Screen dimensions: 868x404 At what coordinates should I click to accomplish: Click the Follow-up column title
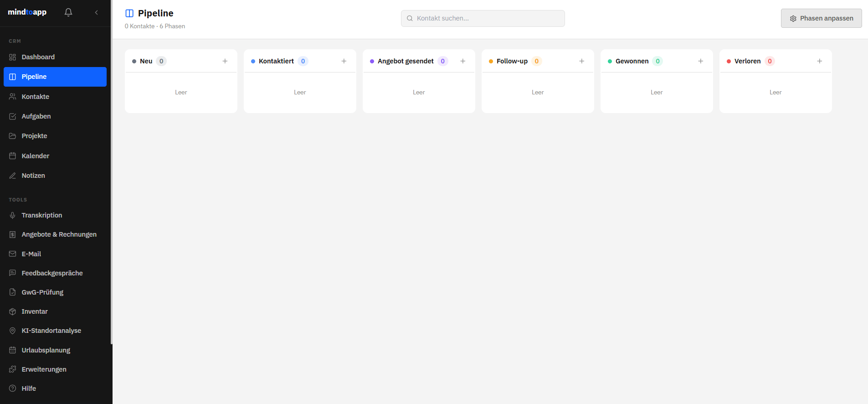tap(512, 61)
